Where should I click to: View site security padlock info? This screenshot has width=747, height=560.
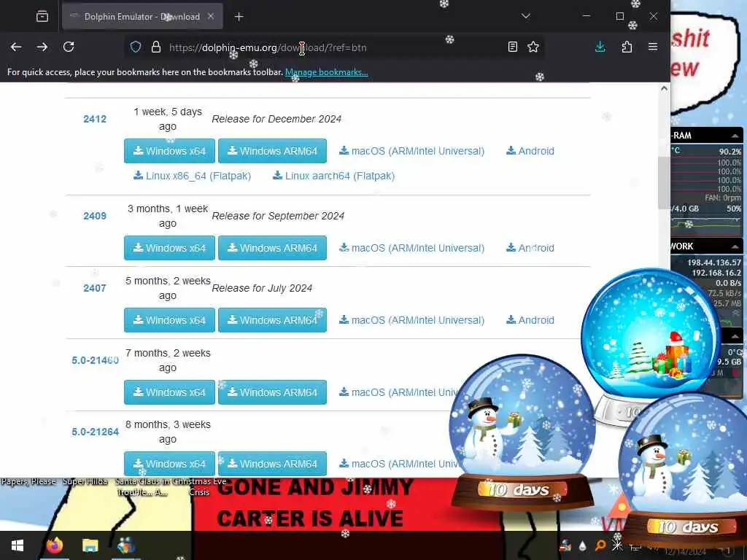click(156, 47)
